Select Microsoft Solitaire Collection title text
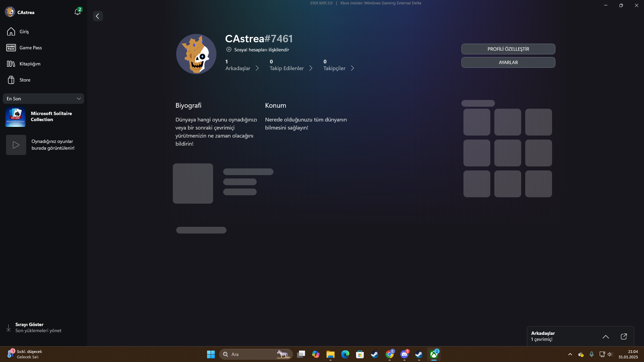 51,116
